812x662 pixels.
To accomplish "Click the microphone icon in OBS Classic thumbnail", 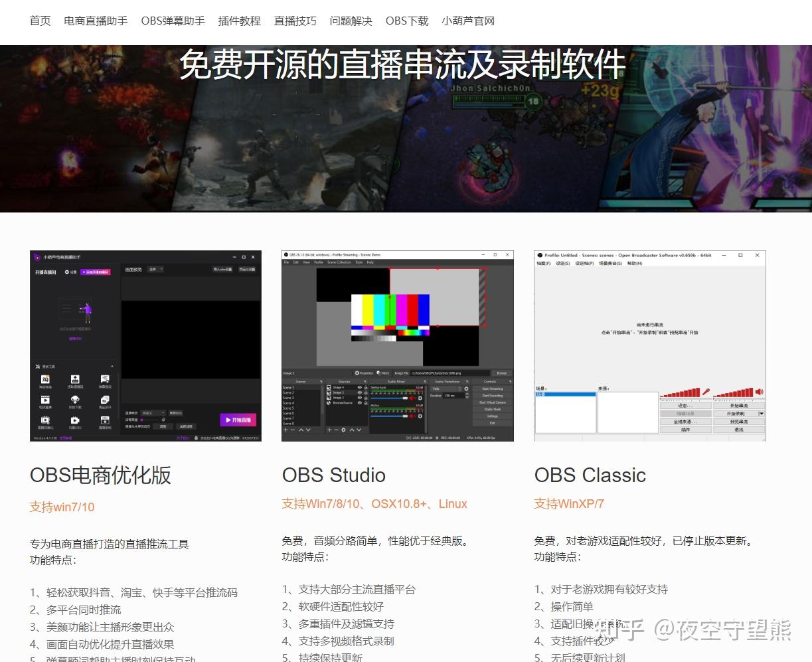I will coord(706,392).
